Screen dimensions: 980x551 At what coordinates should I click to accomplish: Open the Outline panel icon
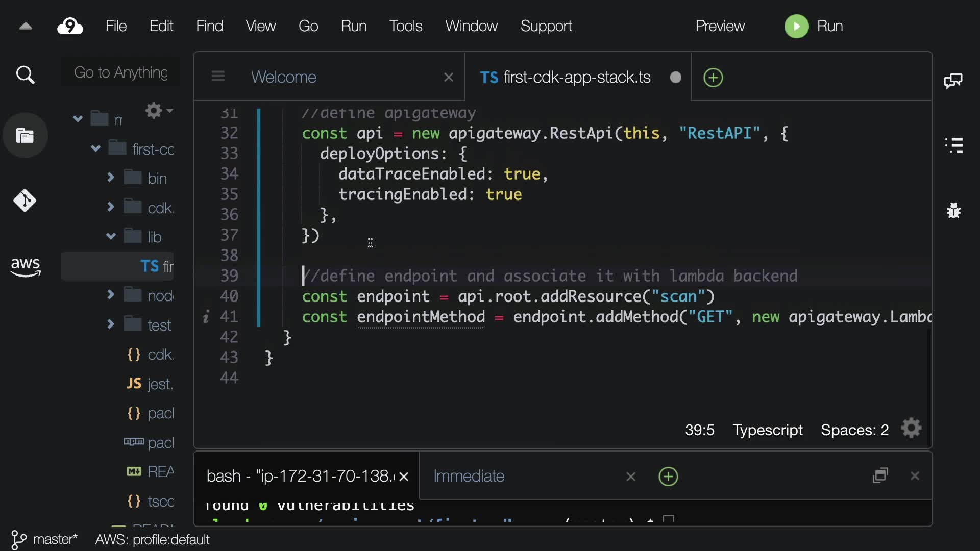[954, 145]
